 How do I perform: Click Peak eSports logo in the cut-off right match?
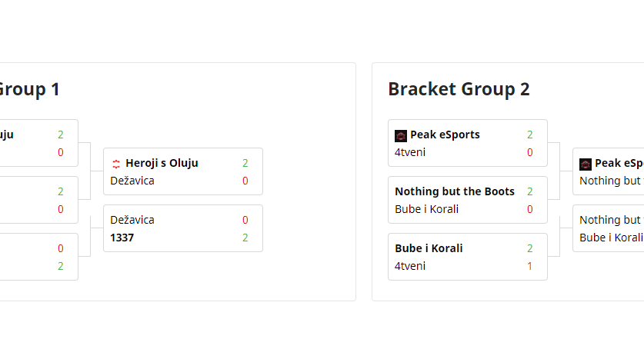pos(586,164)
